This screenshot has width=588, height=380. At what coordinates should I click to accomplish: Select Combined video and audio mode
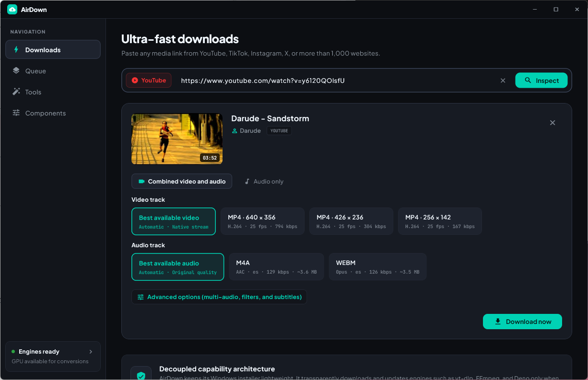coord(182,181)
